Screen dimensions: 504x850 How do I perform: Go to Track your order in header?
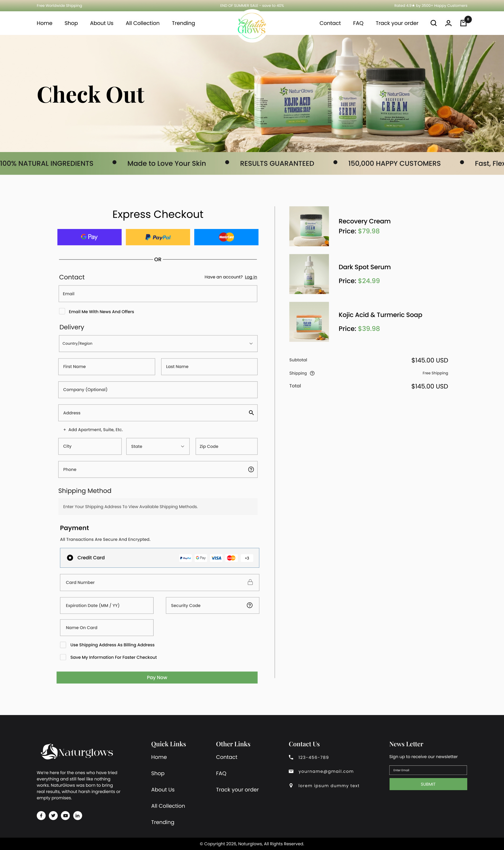[x=397, y=23]
